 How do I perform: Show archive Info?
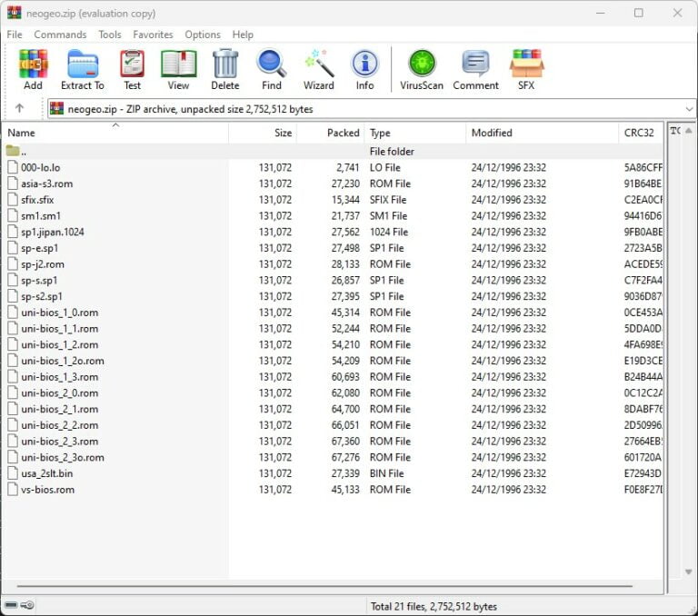[364, 70]
